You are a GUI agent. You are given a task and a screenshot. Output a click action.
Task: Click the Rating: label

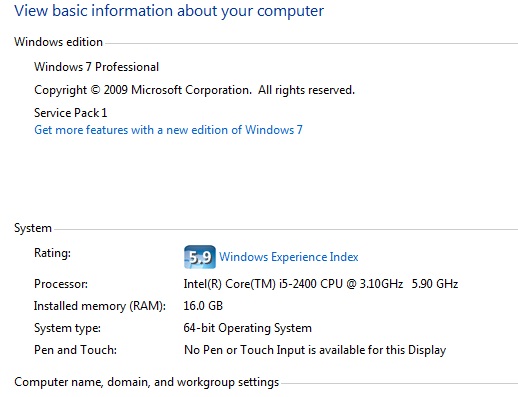click(x=52, y=253)
